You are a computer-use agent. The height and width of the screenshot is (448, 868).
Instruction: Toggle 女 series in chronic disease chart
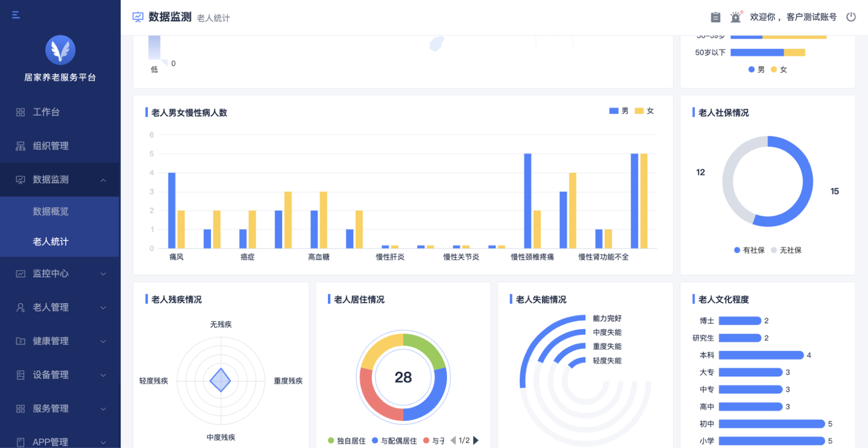click(x=645, y=111)
